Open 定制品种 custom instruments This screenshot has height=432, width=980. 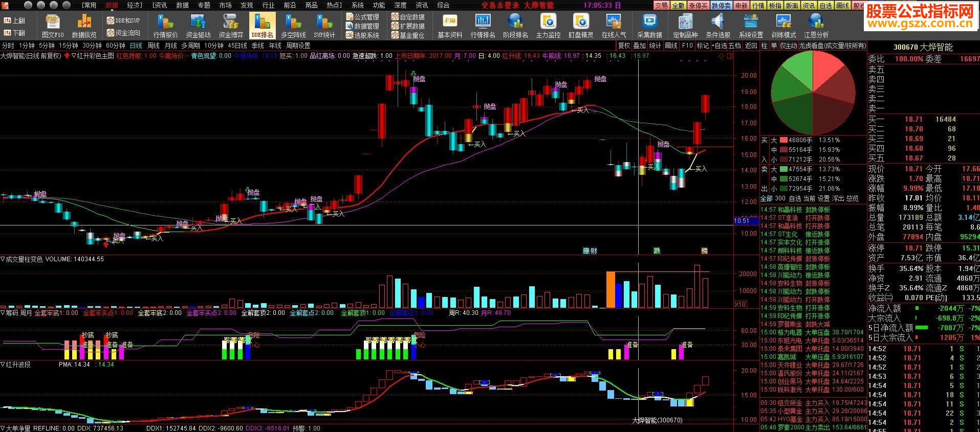[x=685, y=26]
